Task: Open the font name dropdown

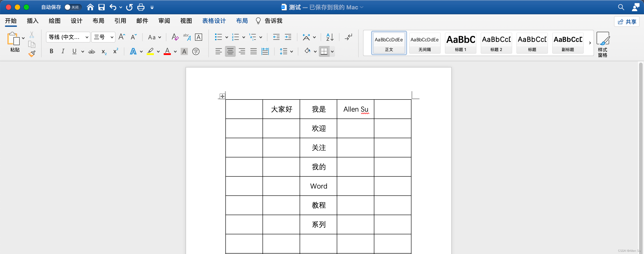Action: 87,37
